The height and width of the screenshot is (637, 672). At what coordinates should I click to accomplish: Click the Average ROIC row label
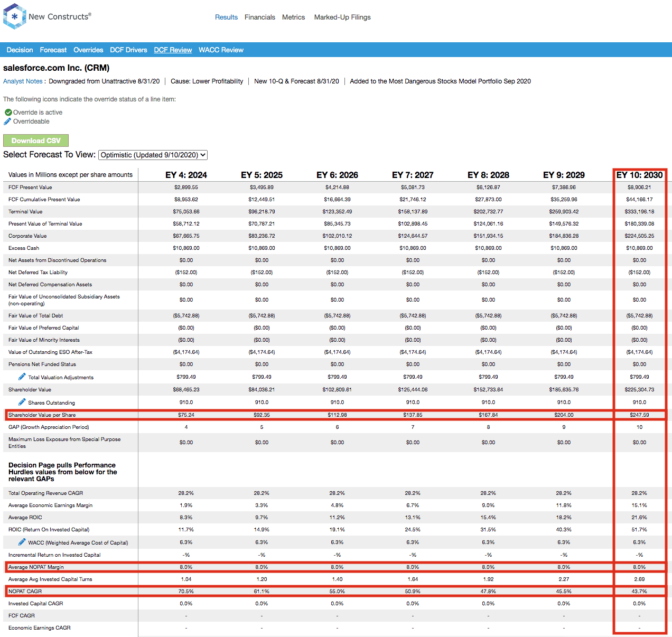(x=25, y=518)
